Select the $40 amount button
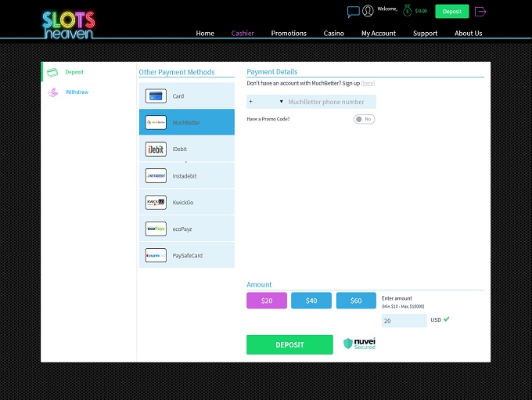 311,301
